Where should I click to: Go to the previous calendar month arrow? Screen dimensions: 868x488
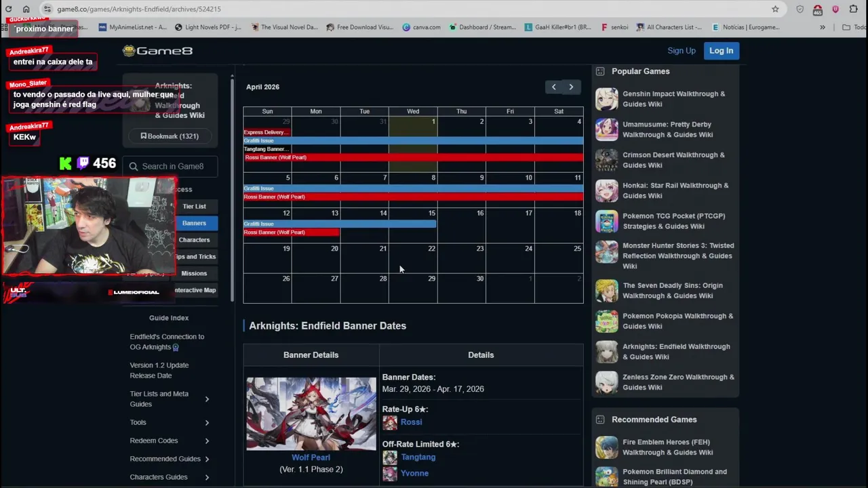pos(553,87)
